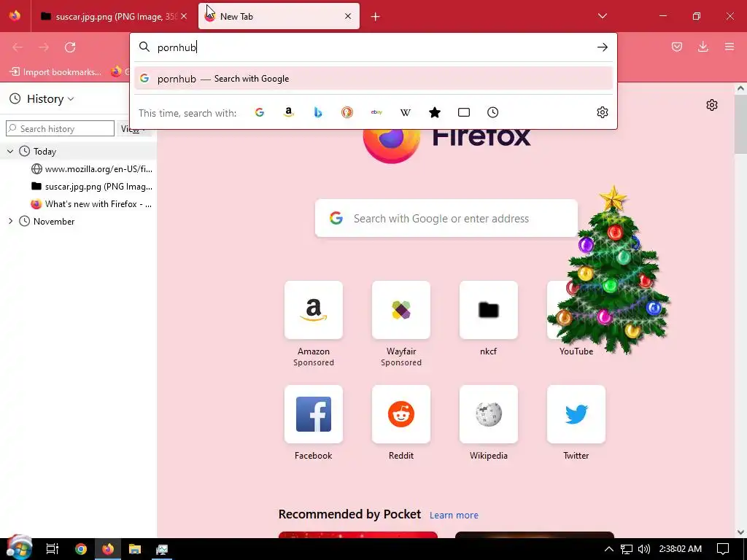747x560 pixels.
Task: Click the address bar text field
Action: point(373,47)
